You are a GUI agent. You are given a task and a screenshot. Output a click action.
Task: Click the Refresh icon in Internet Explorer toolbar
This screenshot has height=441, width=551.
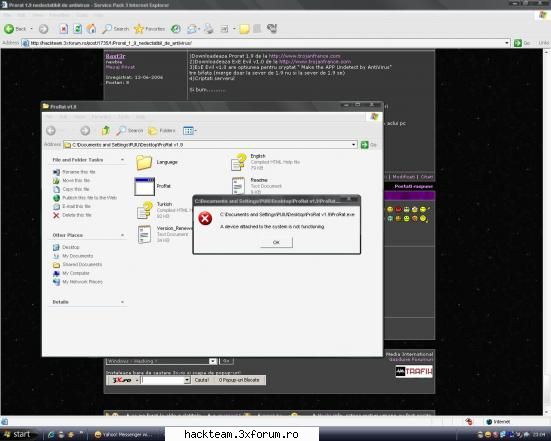78,29
